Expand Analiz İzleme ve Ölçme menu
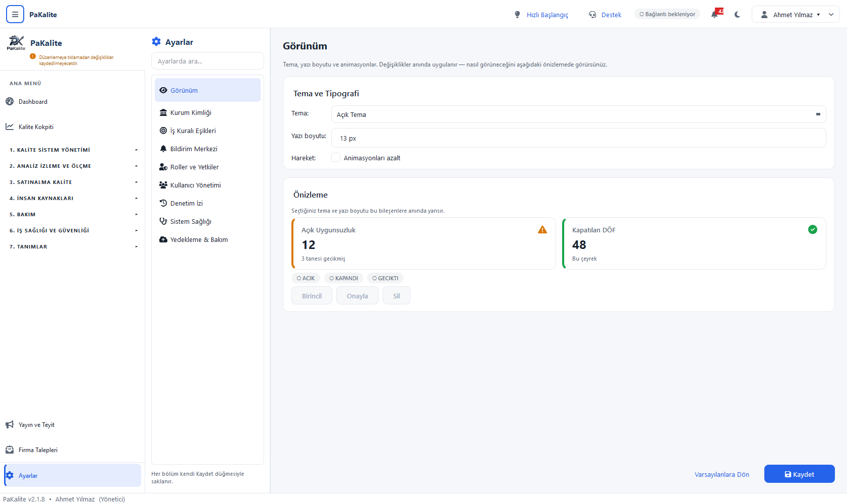The height and width of the screenshot is (504, 847). click(x=73, y=166)
